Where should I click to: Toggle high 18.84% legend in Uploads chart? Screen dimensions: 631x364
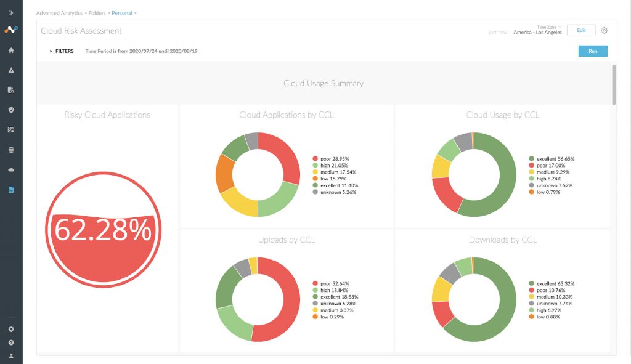pyautogui.click(x=330, y=290)
